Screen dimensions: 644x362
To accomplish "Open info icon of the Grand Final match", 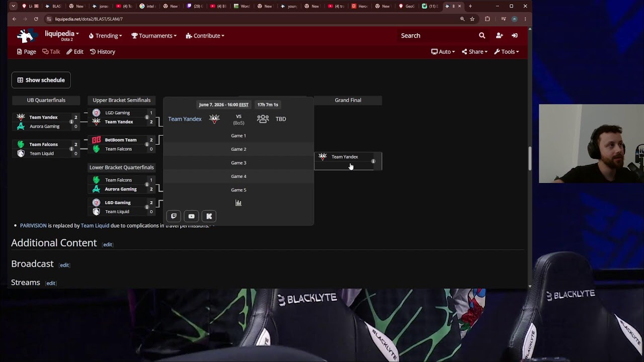I will tap(373, 161).
